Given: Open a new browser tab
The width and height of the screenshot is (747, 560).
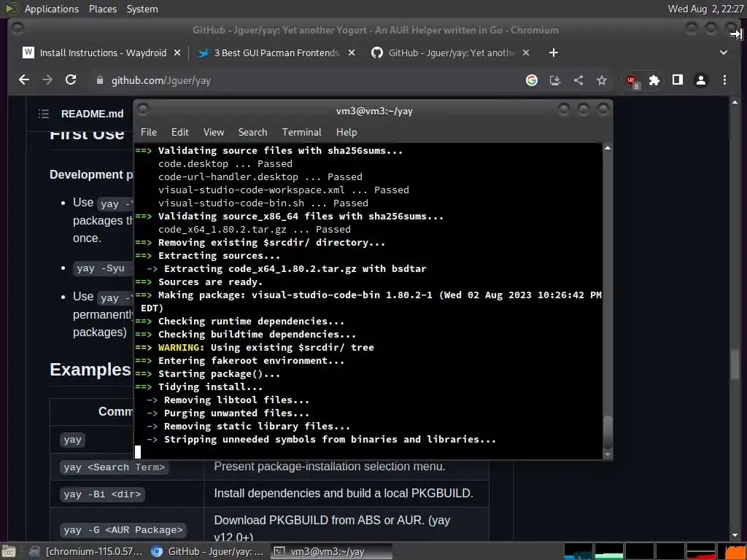Looking at the screenshot, I should coord(553,52).
